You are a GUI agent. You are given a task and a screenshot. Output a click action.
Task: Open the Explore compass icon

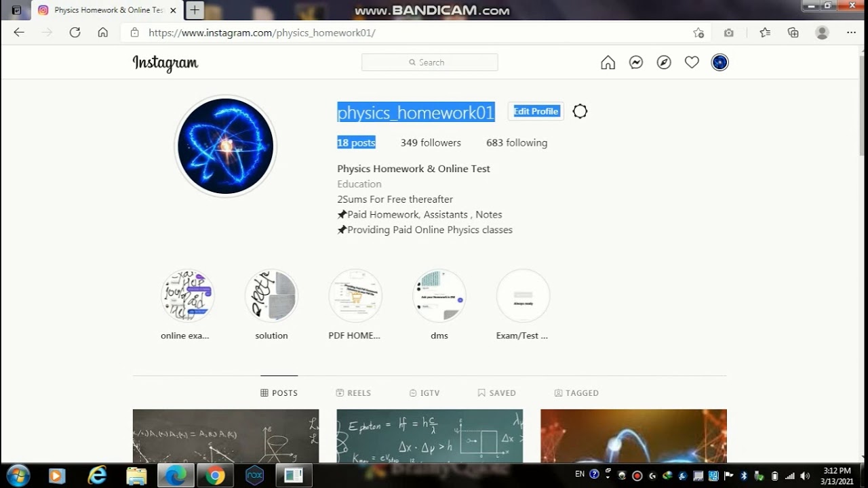(x=664, y=62)
